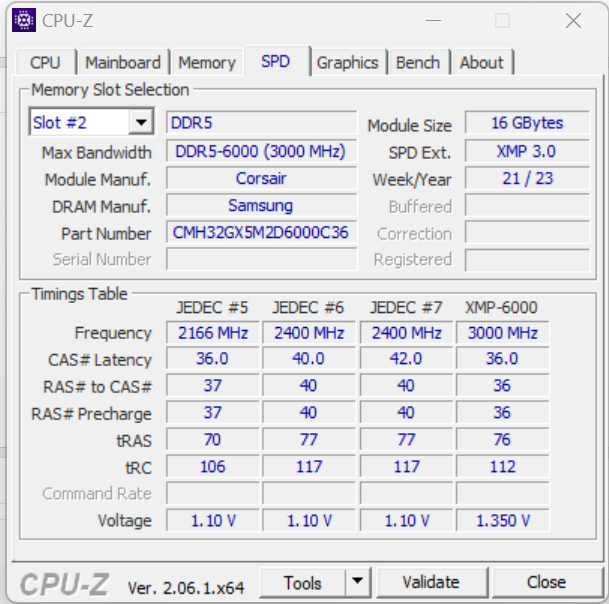Click the empty Registered field
The height and width of the screenshot is (604, 609).
(x=527, y=260)
